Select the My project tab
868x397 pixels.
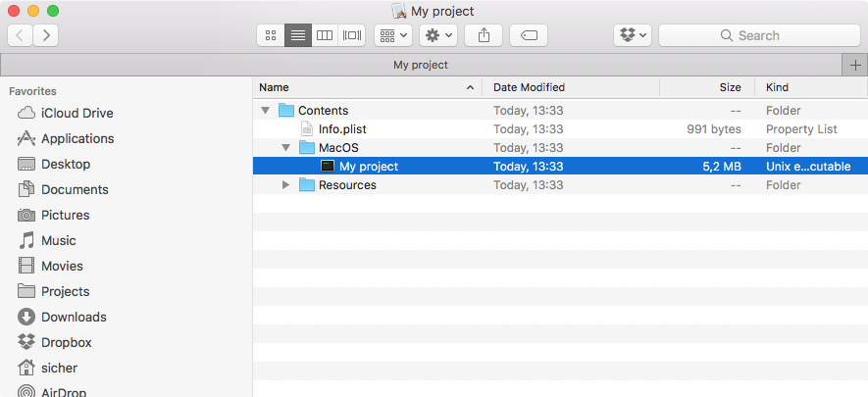(420, 65)
